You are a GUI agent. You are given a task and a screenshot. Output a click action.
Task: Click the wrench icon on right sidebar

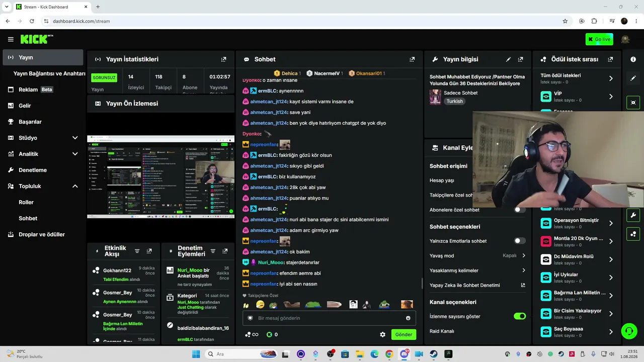tap(633, 215)
